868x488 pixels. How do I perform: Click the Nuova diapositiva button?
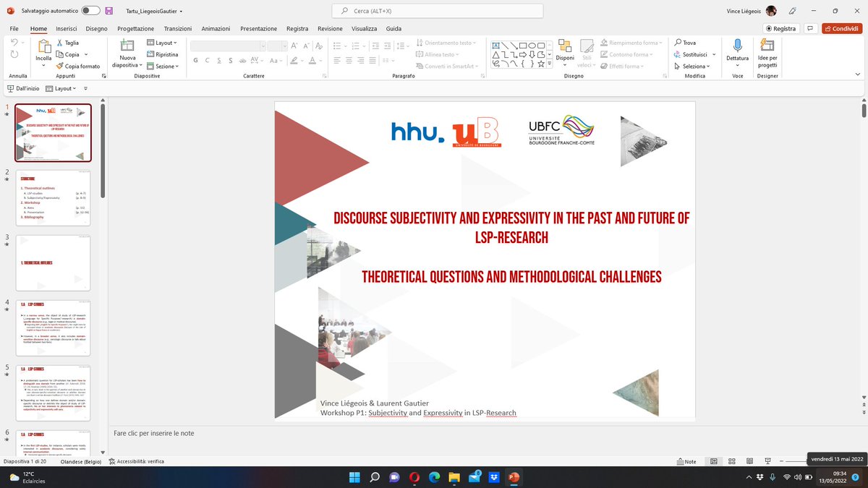127,53
